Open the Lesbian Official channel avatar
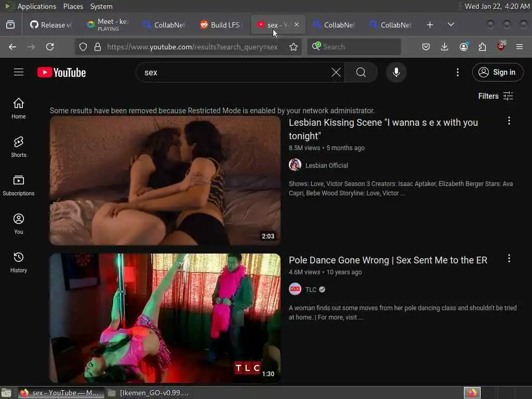Screen dimensions: 532x399 295,165
